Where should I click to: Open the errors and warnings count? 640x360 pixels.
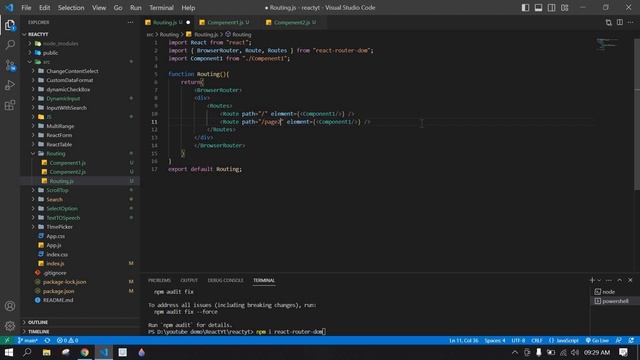pyautogui.click(x=67, y=340)
